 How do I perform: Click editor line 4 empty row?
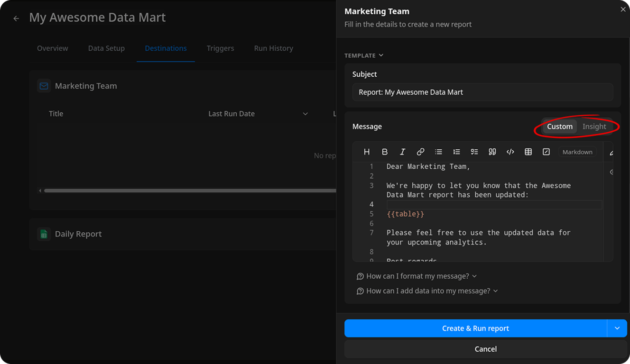pos(494,204)
